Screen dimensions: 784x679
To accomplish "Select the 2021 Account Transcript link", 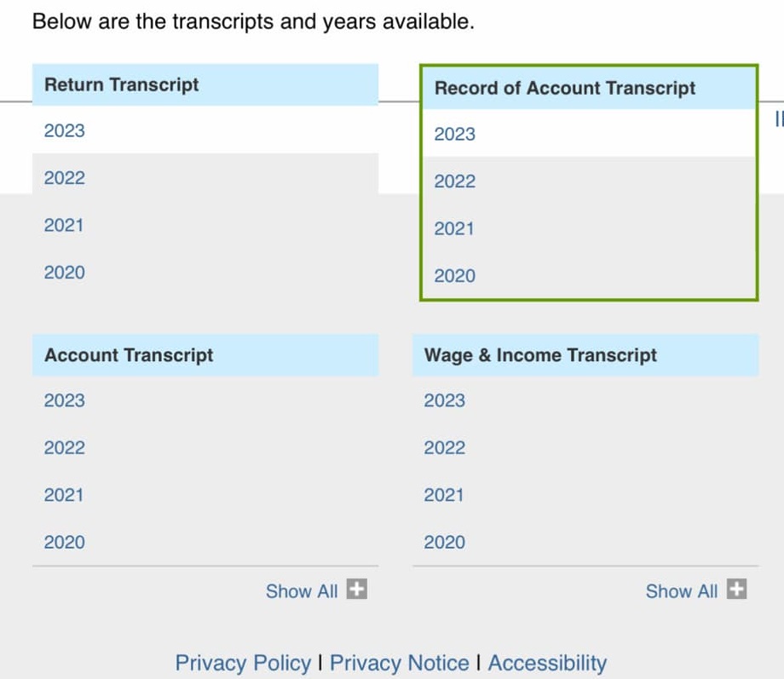I will 64,495.
